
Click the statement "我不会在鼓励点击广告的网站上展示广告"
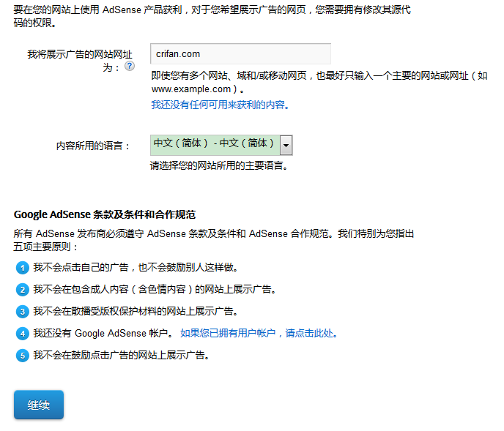tap(122, 356)
